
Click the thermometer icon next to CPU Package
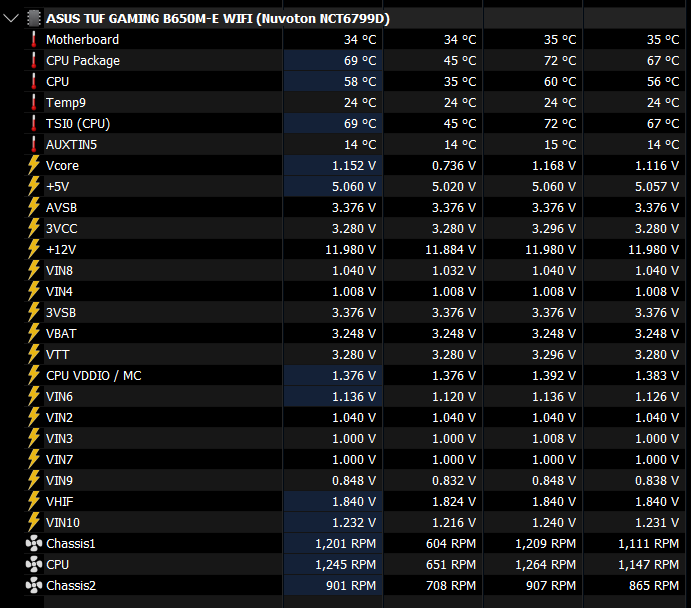pyautogui.click(x=33, y=60)
